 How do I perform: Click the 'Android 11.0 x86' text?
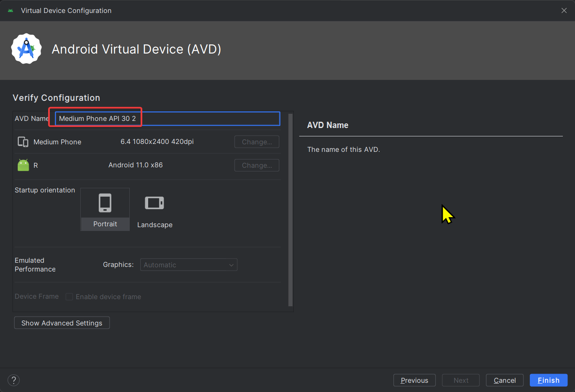click(136, 165)
